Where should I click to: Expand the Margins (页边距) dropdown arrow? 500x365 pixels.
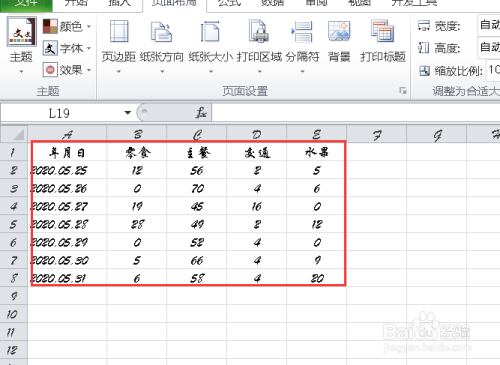pos(119,71)
